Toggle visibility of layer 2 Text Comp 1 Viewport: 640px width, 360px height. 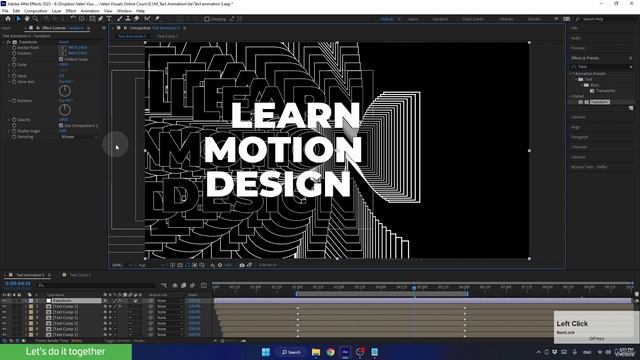(x=4, y=307)
